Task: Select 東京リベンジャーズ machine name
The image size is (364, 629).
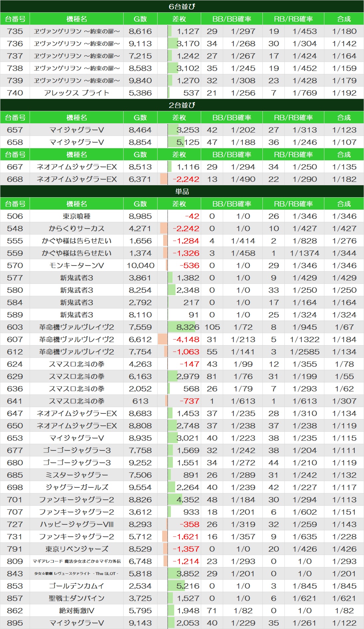Action: [77, 549]
